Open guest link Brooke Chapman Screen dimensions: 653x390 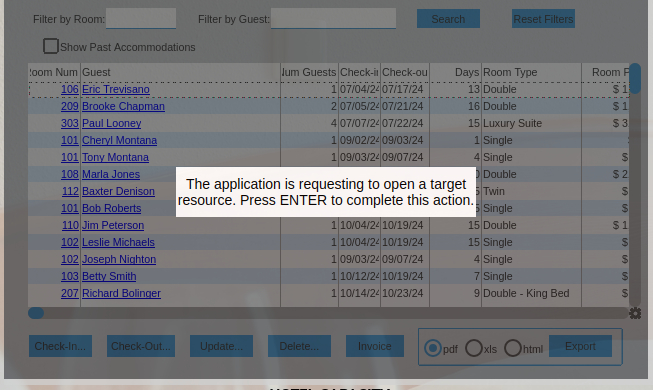click(123, 106)
